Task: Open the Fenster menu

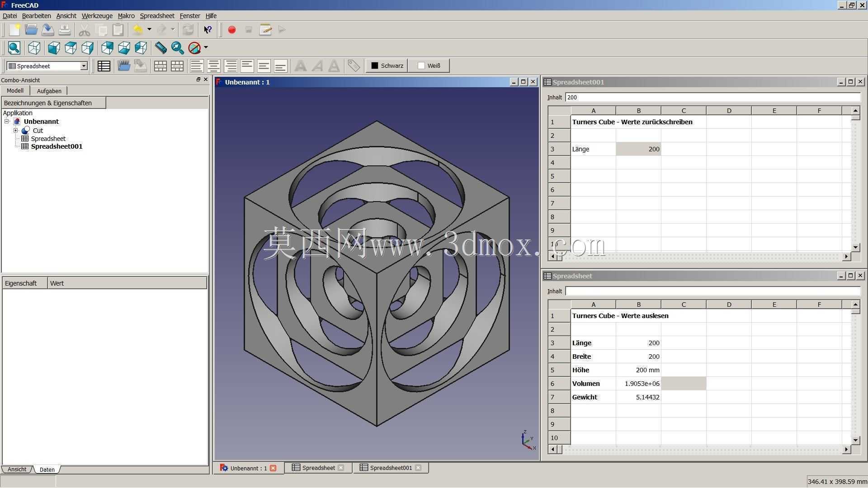Action: click(x=190, y=16)
